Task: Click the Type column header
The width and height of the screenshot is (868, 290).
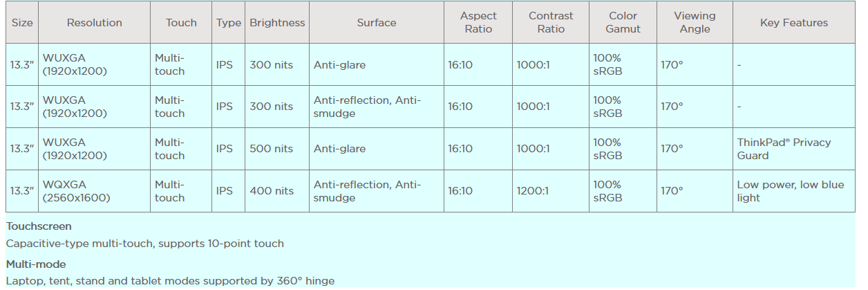Action: [228, 23]
